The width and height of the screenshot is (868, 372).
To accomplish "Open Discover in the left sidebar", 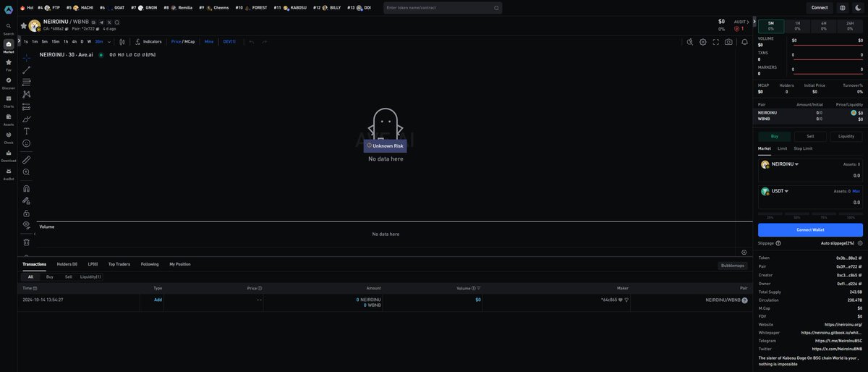I will [9, 83].
